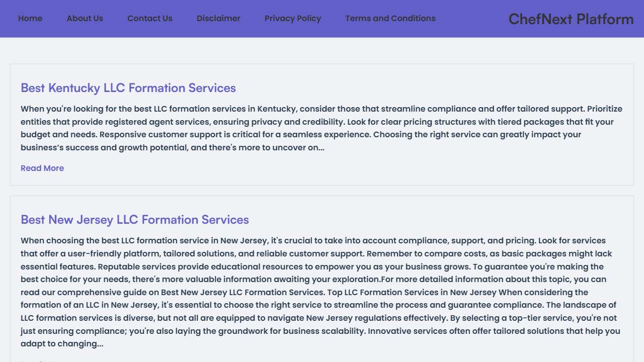This screenshot has width=644, height=362.
Task: Click the New Jersey article excerpt paragraph
Action: [x=322, y=292]
